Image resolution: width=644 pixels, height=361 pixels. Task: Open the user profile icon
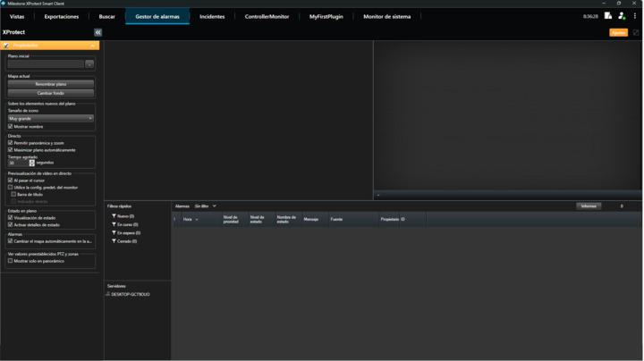622,16
